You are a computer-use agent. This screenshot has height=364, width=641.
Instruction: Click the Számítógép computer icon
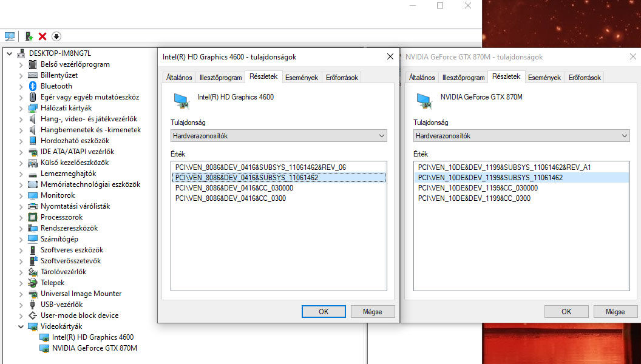click(x=33, y=239)
